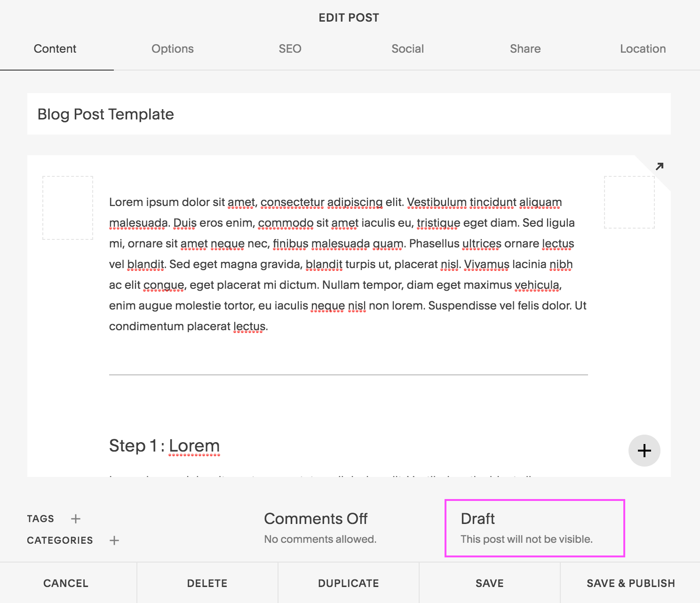This screenshot has width=700, height=603.
Task: Expand the post editor to fullscreen
Action: tap(660, 167)
